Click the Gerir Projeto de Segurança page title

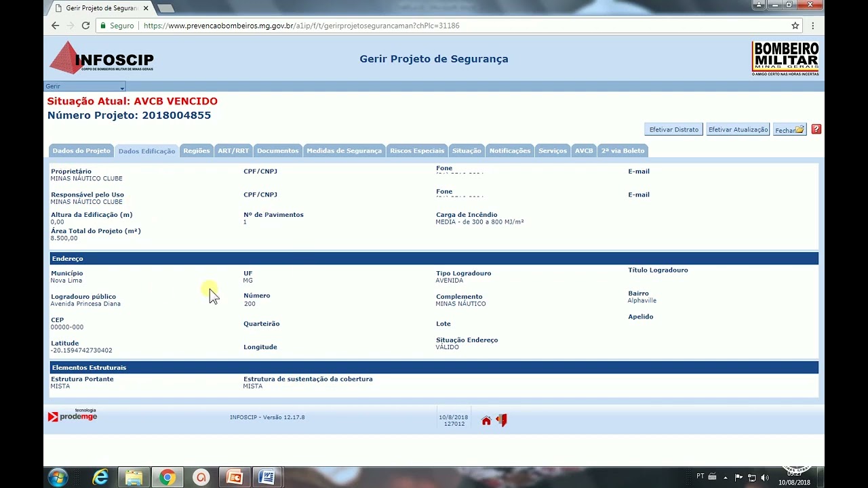coord(434,59)
